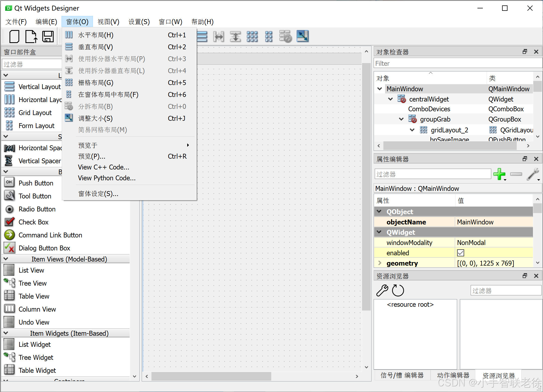Collapse centralWidget in the object inspector
Screen dimensions: 543x392
point(390,99)
